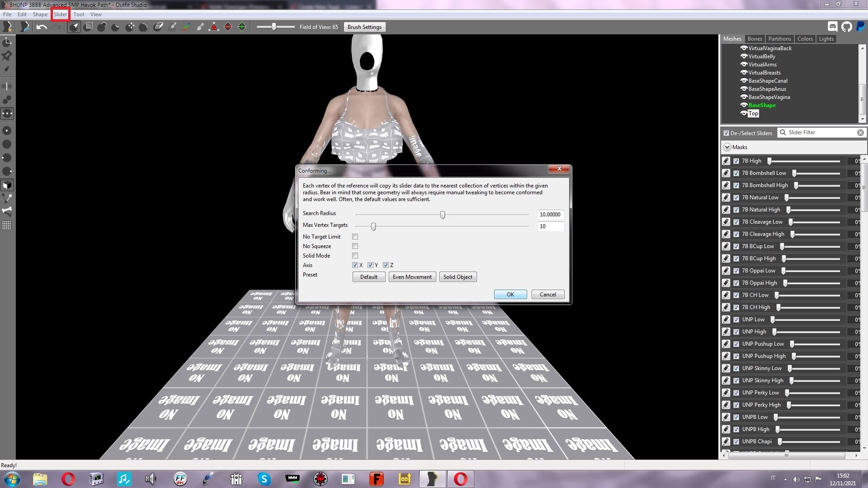Apply the Default preset

pos(369,277)
